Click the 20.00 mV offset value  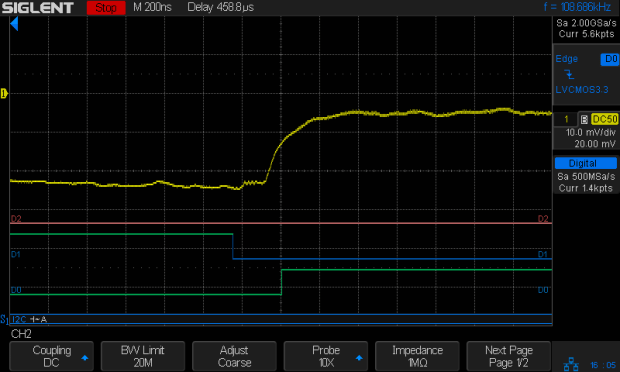click(595, 144)
